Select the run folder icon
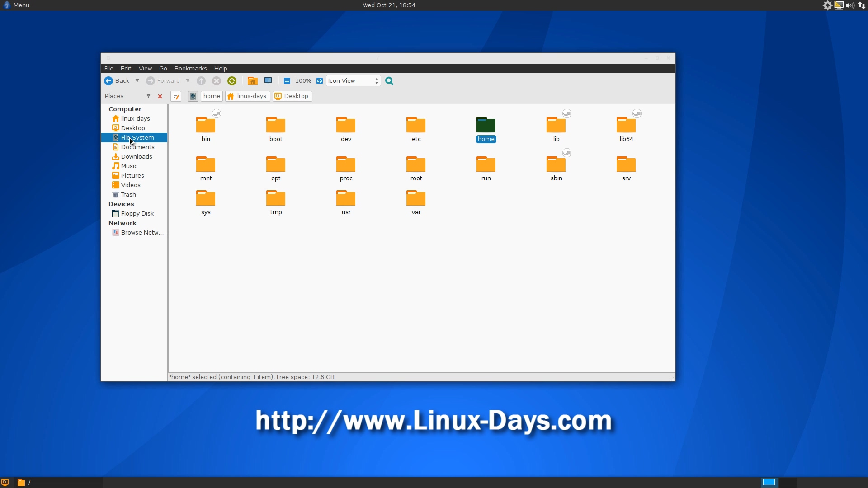Image resolution: width=868 pixels, height=488 pixels. (x=486, y=164)
